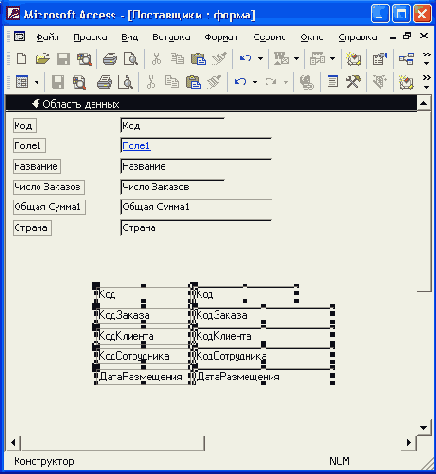Click the Print Preview magnifier icon
This screenshot has height=474, width=436.
(131, 59)
